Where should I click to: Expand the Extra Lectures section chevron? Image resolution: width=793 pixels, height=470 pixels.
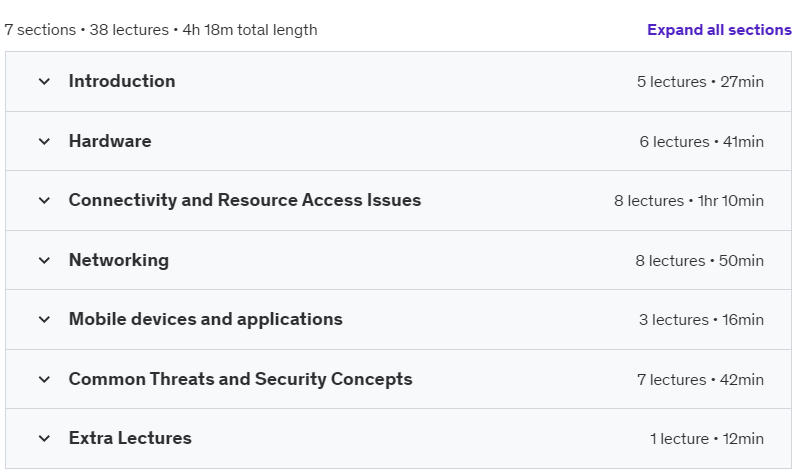click(45, 438)
